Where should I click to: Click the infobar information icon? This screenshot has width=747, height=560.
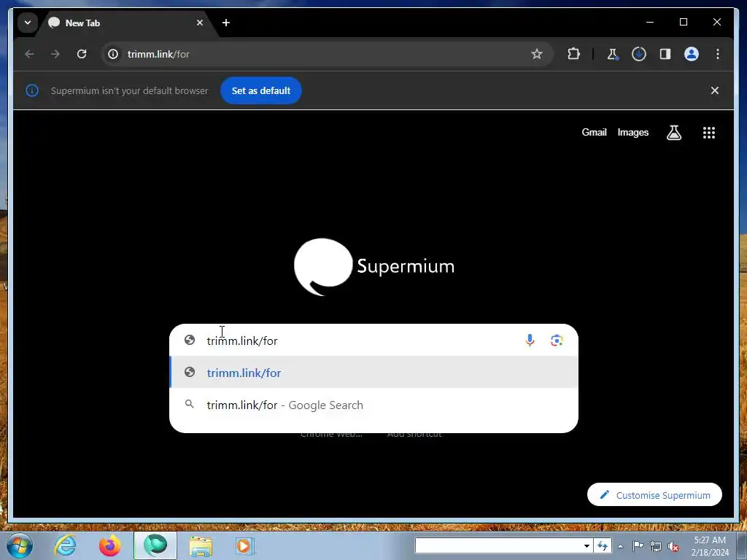tap(32, 90)
